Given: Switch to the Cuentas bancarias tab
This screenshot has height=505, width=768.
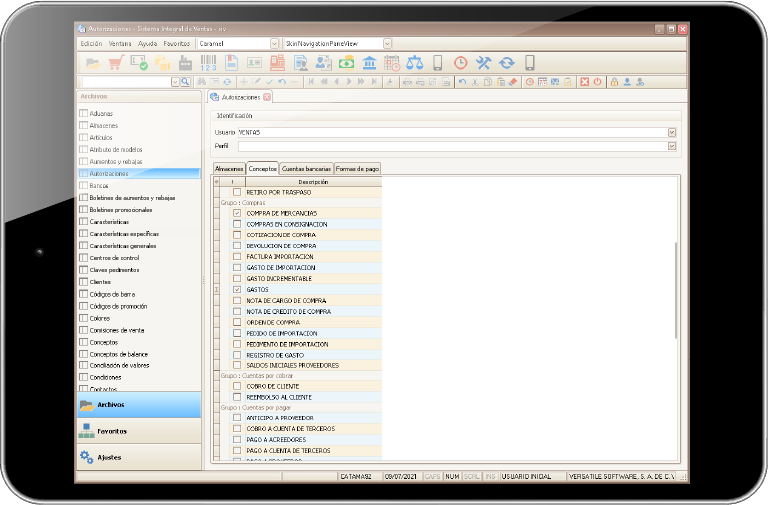Looking at the screenshot, I should point(306,168).
